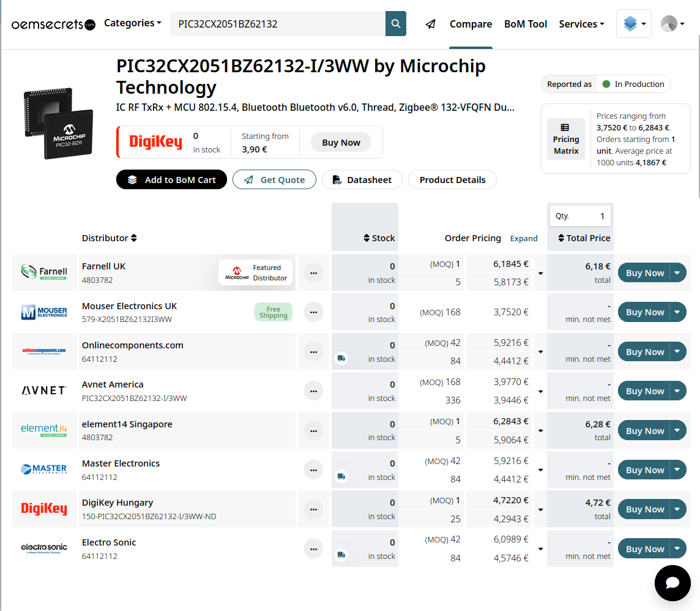Open the Datasheet PDF
The width and height of the screenshot is (700, 611).
362,179
